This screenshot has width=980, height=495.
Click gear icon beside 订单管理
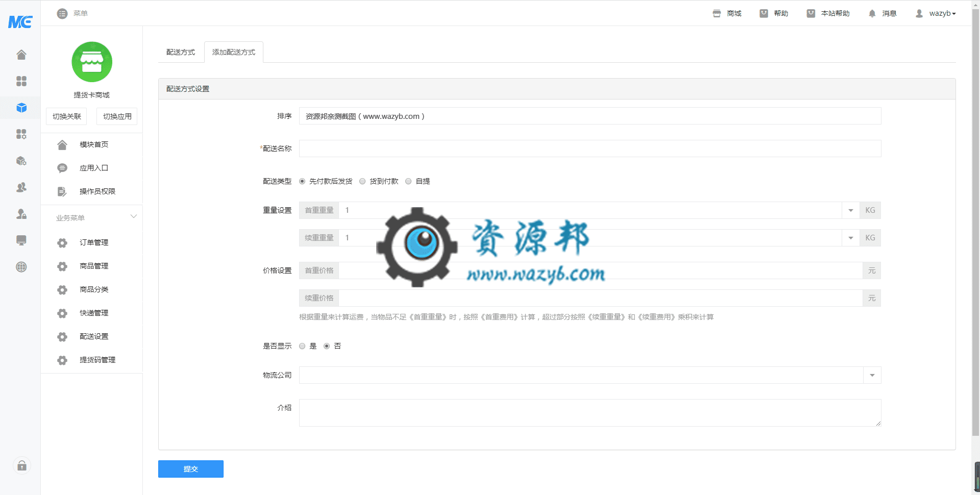tap(62, 243)
